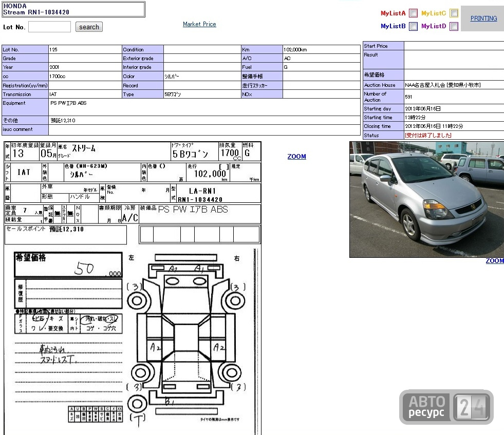Click the MyListC label
The height and width of the screenshot is (435, 504).
434,13
